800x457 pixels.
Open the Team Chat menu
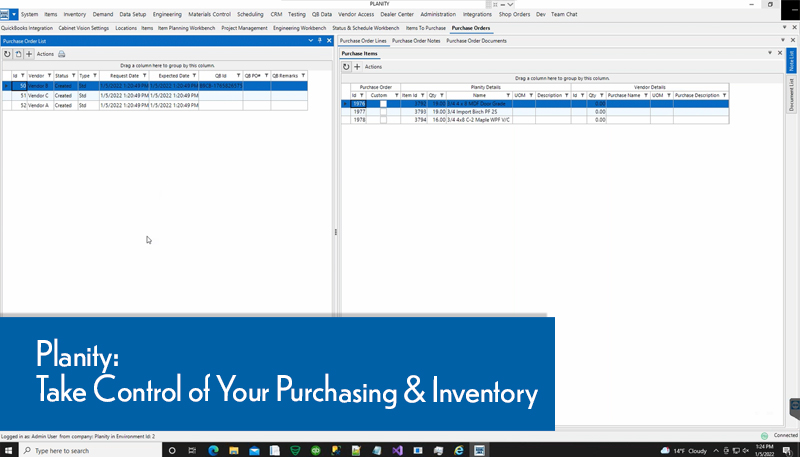coord(564,14)
